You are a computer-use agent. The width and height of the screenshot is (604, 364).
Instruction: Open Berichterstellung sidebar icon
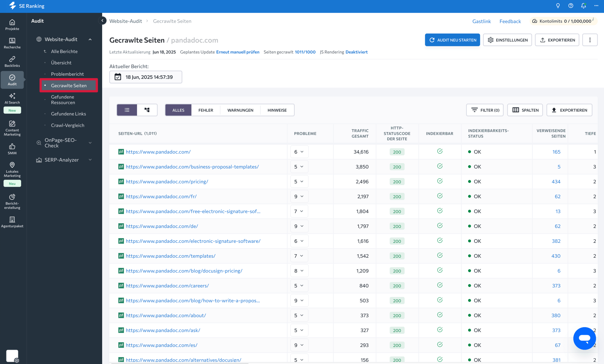(x=12, y=202)
